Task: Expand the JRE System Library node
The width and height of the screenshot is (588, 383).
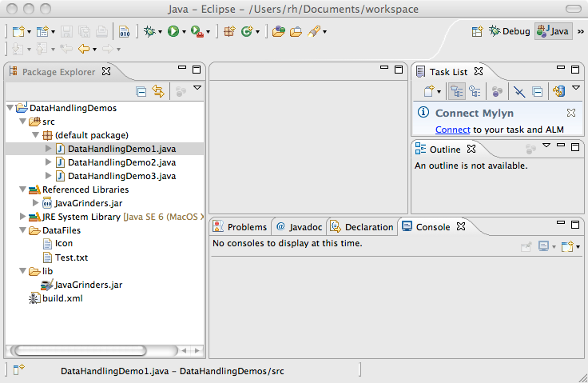Action: 22,216
